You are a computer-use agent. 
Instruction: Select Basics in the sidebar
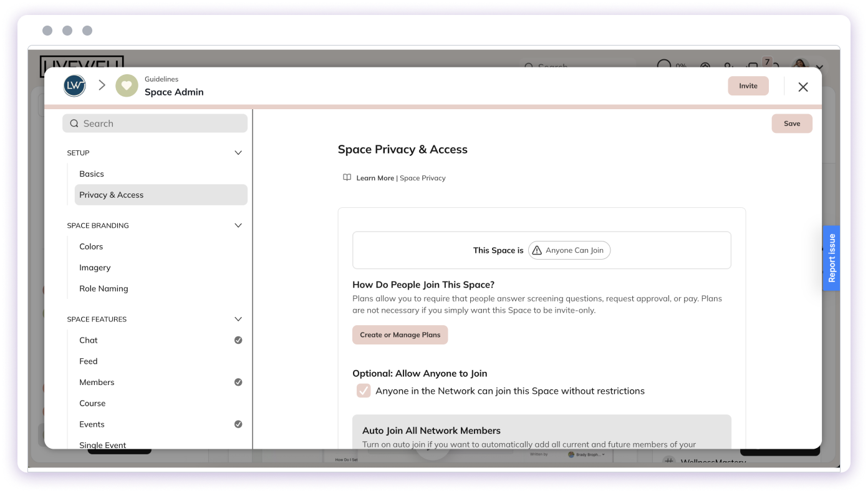click(92, 173)
